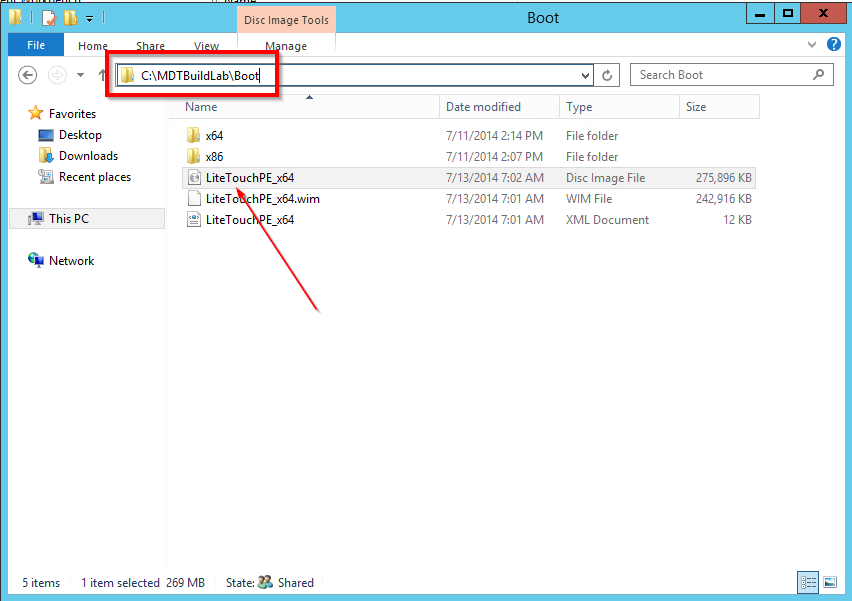The width and height of the screenshot is (852, 601).
Task: Refresh the Boot folder view
Action: [x=607, y=76]
